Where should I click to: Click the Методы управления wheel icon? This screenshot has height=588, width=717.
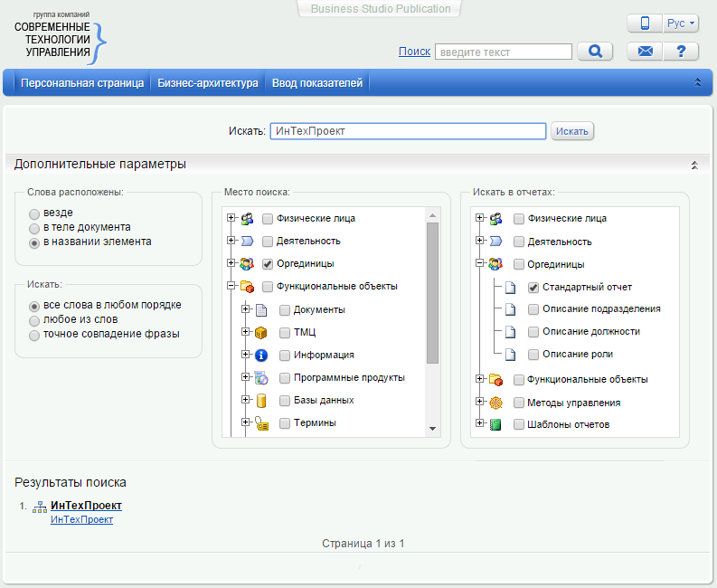(495, 403)
